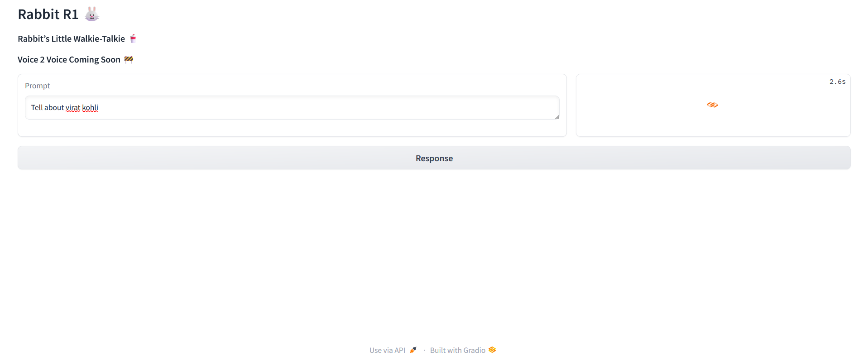Screen dimensions: 868x361
Task: Focus the Prompt text box
Action: [292, 108]
